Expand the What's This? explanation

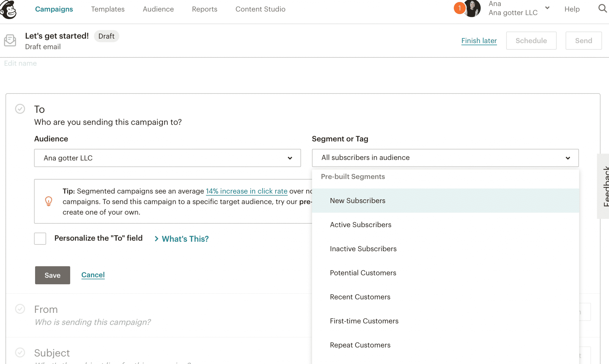[181, 239]
